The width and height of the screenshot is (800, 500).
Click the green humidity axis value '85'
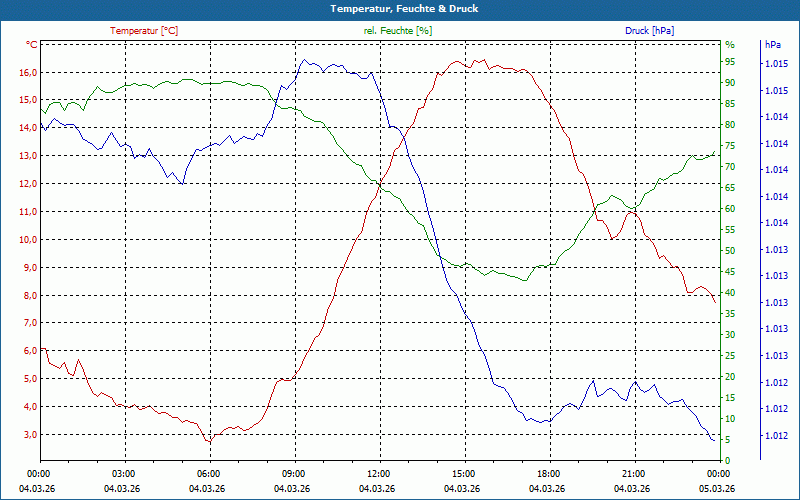[x=730, y=104]
